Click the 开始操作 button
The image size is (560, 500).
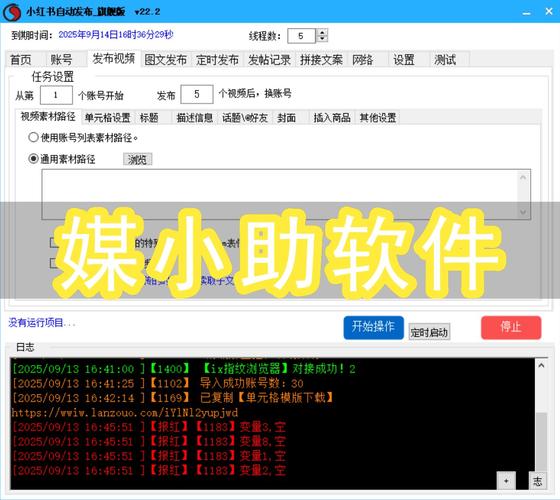(x=374, y=327)
